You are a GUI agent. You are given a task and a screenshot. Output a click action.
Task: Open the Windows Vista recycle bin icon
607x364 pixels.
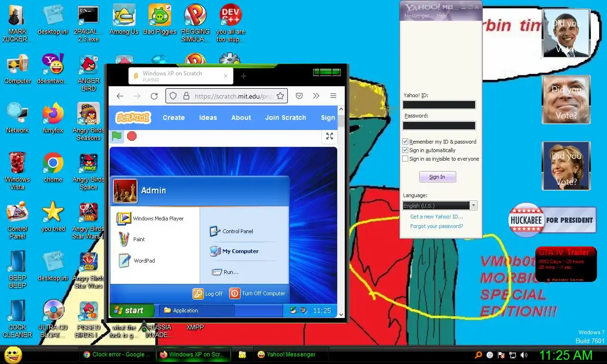18,171
